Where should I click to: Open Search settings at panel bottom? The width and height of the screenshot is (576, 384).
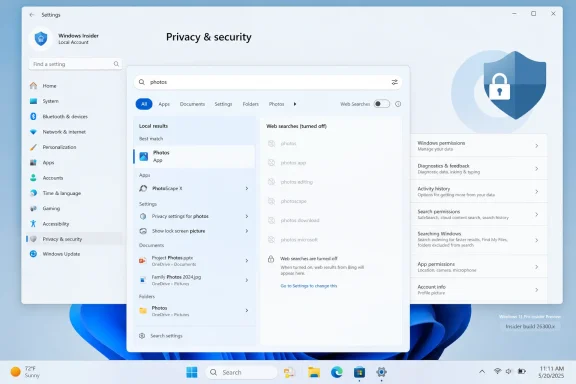tap(161, 336)
